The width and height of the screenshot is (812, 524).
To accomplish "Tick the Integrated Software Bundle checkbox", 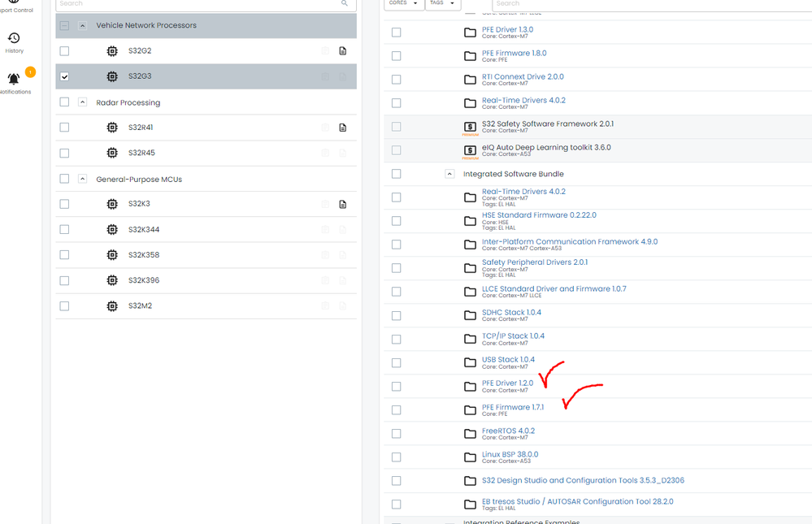I will point(396,174).
